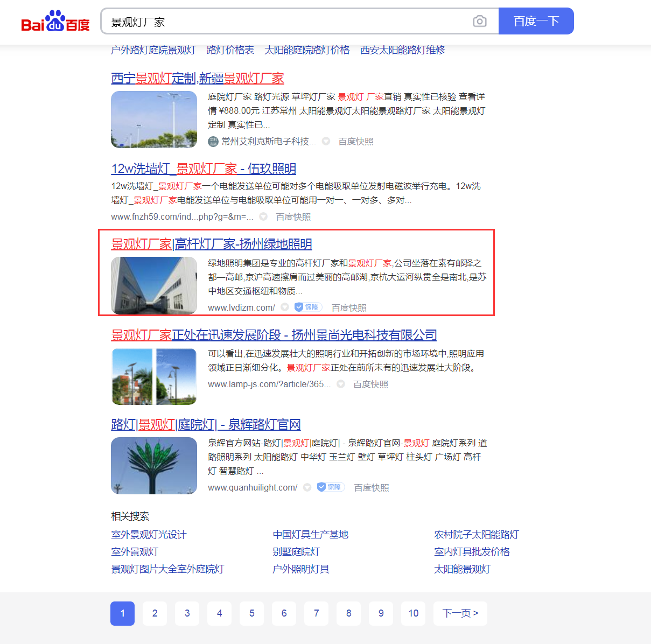Open the result titled 西宁景观灯定制,新疆景观灯厂家
The image size is (651, 644).
pyautogui.click(x=198, y=78)
